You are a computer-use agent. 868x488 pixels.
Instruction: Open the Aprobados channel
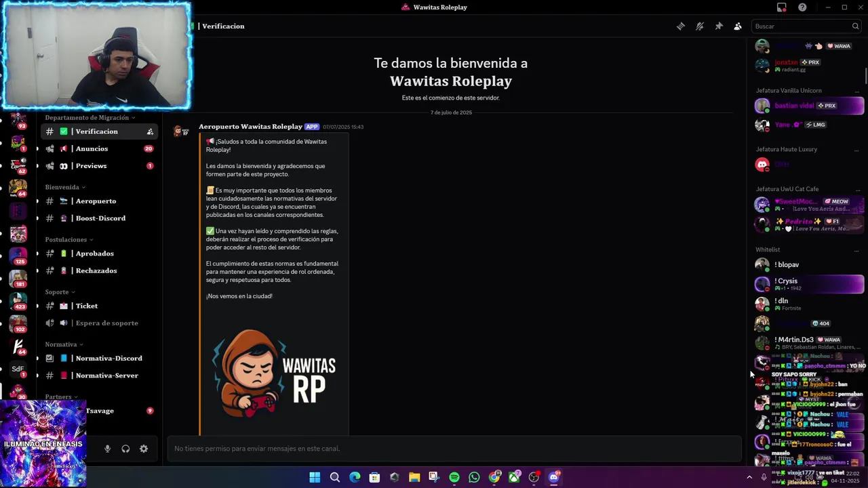click(x=100, y=253)
